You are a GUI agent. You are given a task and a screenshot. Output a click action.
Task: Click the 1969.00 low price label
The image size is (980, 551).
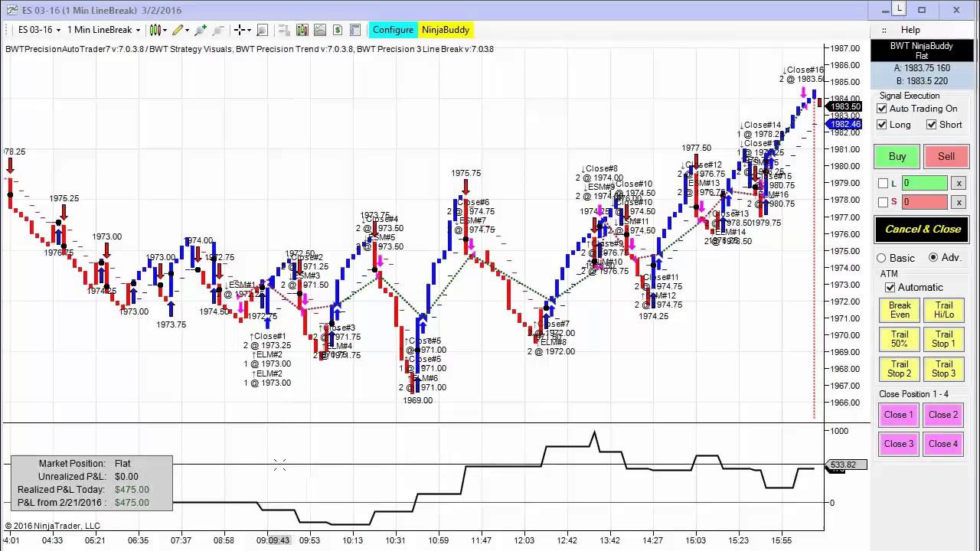coord(418,400)
